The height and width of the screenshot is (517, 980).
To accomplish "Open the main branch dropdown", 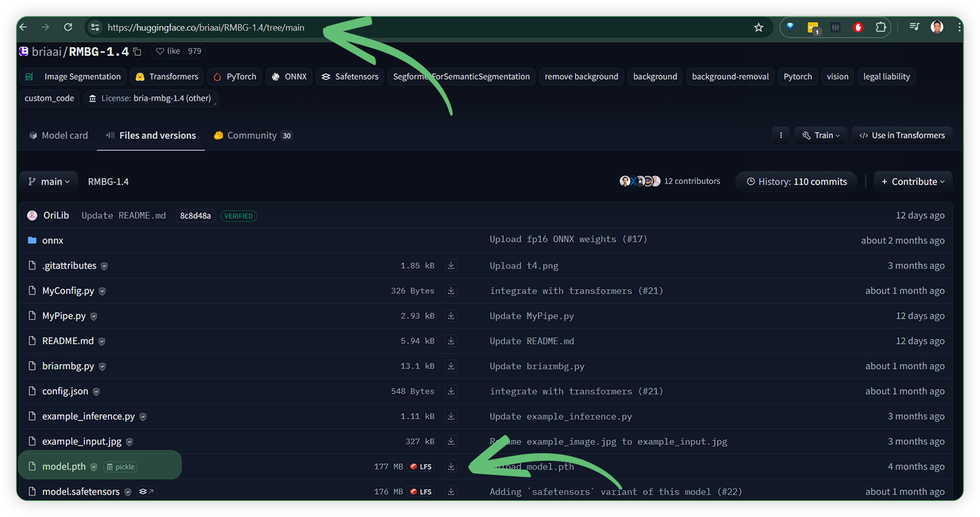I will [x=49, y=182].
